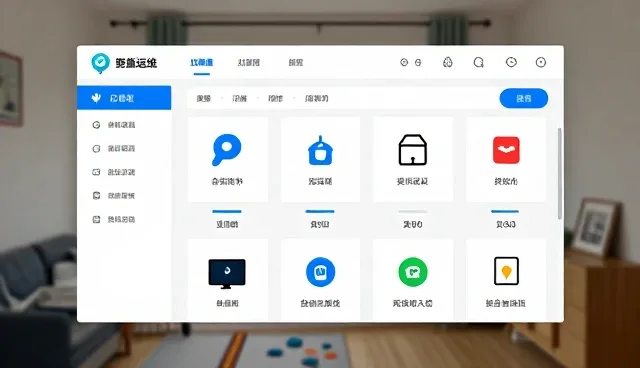This screenshot has height=368, width=640.
Task: Click the rounded-rectangle icon of third unselected sidebar item
Action: (96, 172)
